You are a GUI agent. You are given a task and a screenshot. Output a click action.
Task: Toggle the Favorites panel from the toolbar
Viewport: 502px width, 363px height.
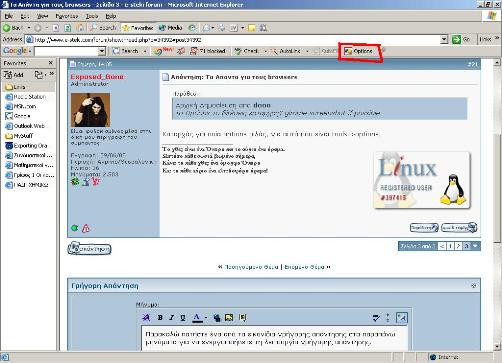coord(137,28)
